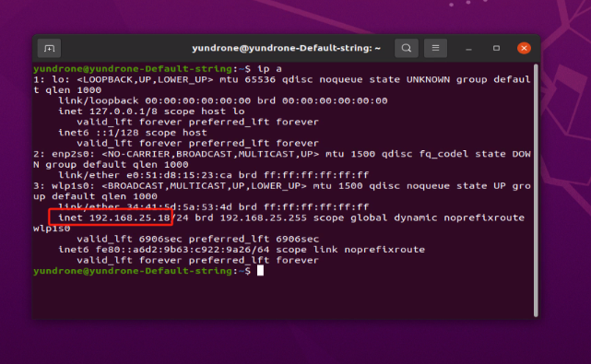Viewport: 591px width, 364px height.
Task: Click MAC address 34:41:5d:5a:53:4d line
Action: pos(213,207)
